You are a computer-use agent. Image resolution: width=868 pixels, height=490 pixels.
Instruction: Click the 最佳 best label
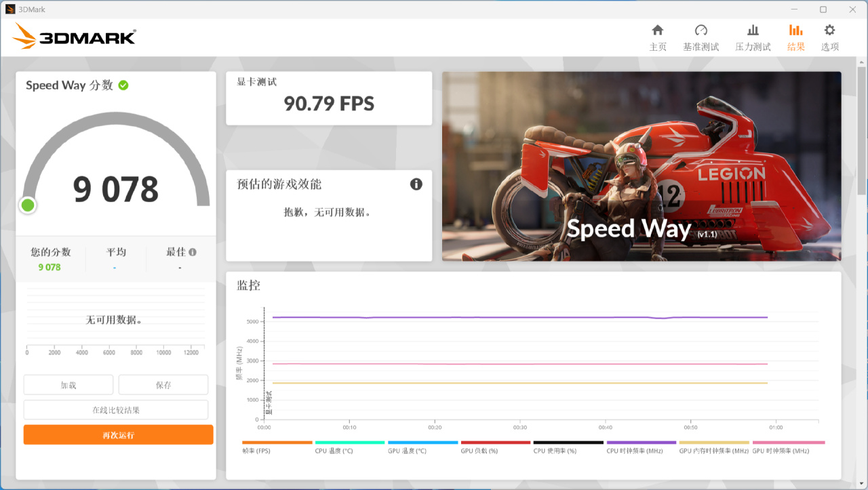click(x=176, y=252)
